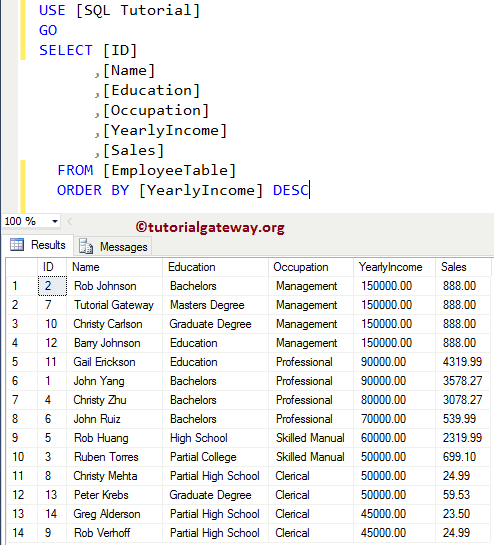Screen dimensions: 494x545
Task: Select the ID column header
Action: click(x=52, y=267)
